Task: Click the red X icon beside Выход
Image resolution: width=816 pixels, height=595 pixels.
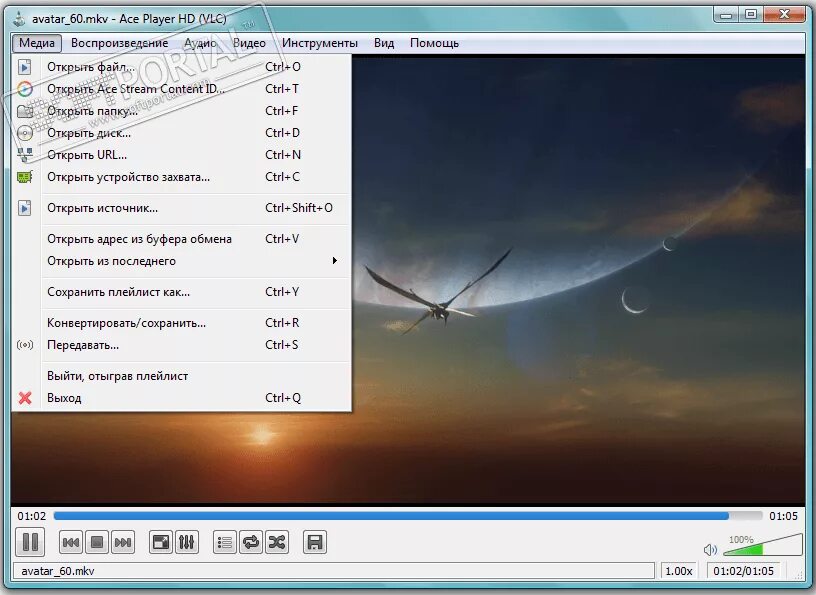Action: [x=24, y=398]
